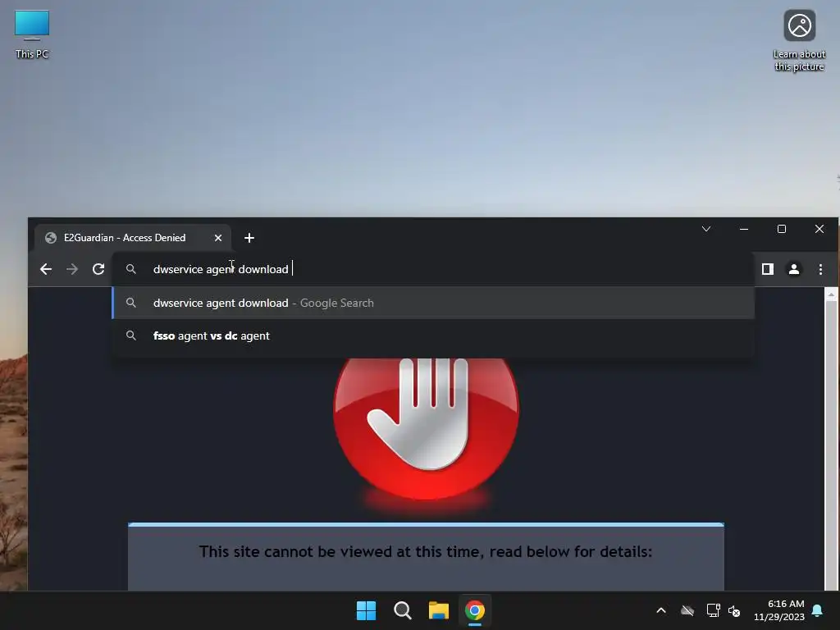This screenshot has width=840, height=630.
Task: Go back to the previous page in Chrome
Action: (46, 269)
